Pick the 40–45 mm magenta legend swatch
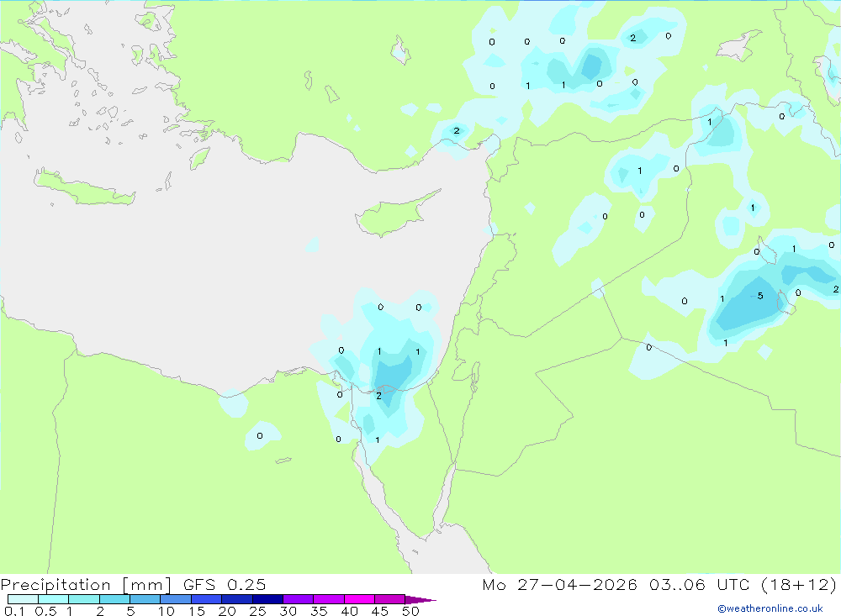The height and width of the screenshot is (616, 841). pyautogui.click(x=359, y=599)
